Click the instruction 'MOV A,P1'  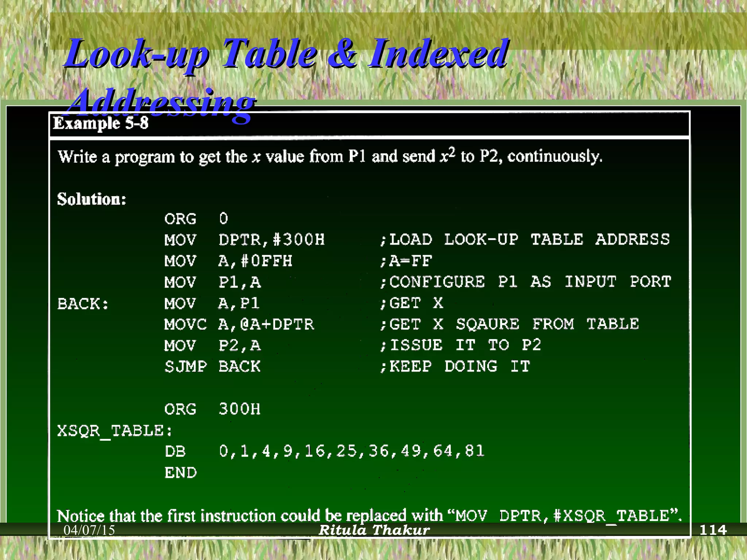pos(212,303)
